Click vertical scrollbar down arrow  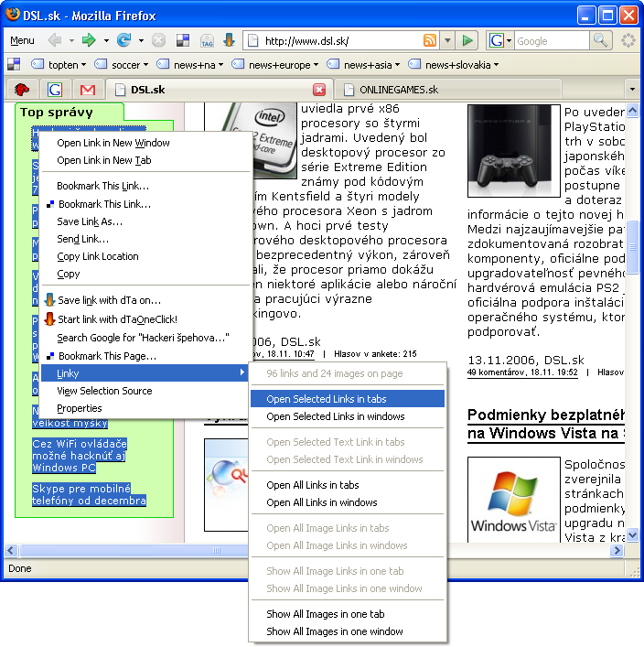tap(632, 535)
